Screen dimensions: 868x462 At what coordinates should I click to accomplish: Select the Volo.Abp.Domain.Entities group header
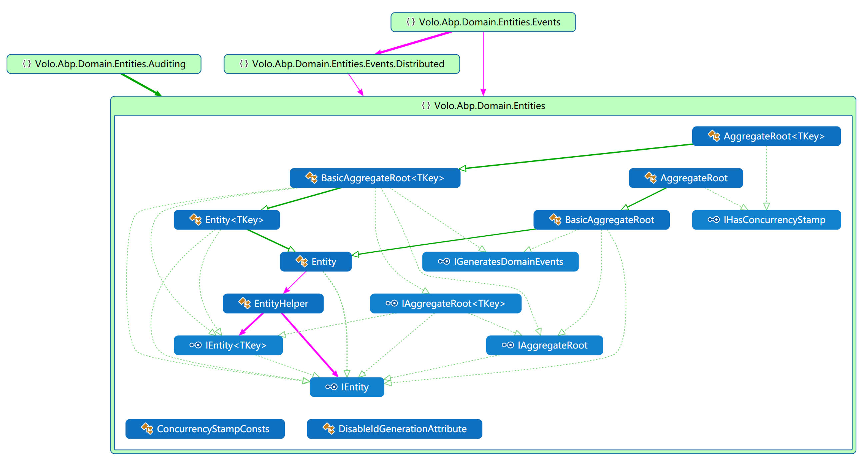(489, 106)
